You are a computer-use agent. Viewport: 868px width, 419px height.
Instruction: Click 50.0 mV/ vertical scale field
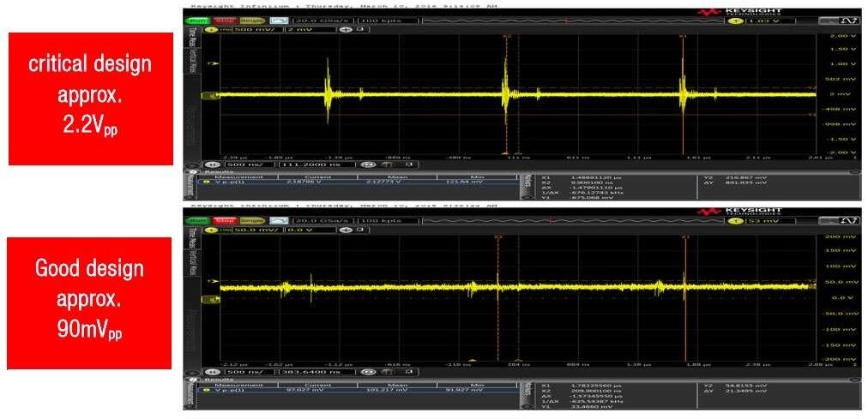256,230
